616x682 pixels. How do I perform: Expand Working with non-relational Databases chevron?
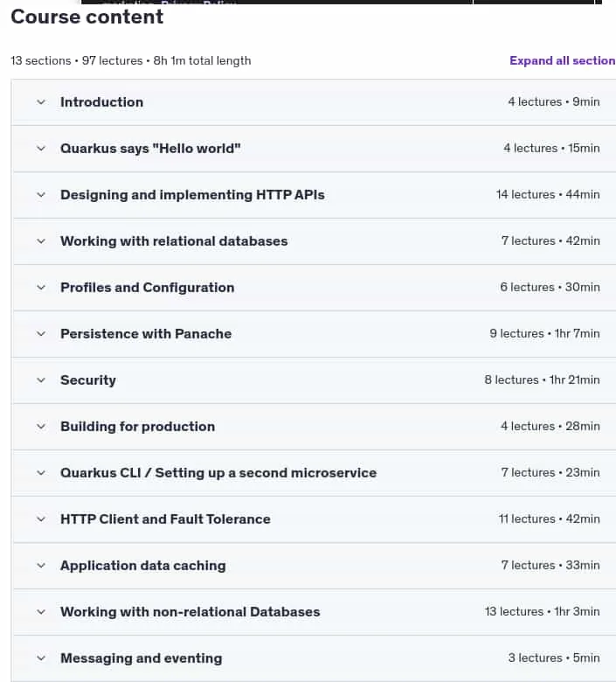pyautogui.click(x=41, y=611)
